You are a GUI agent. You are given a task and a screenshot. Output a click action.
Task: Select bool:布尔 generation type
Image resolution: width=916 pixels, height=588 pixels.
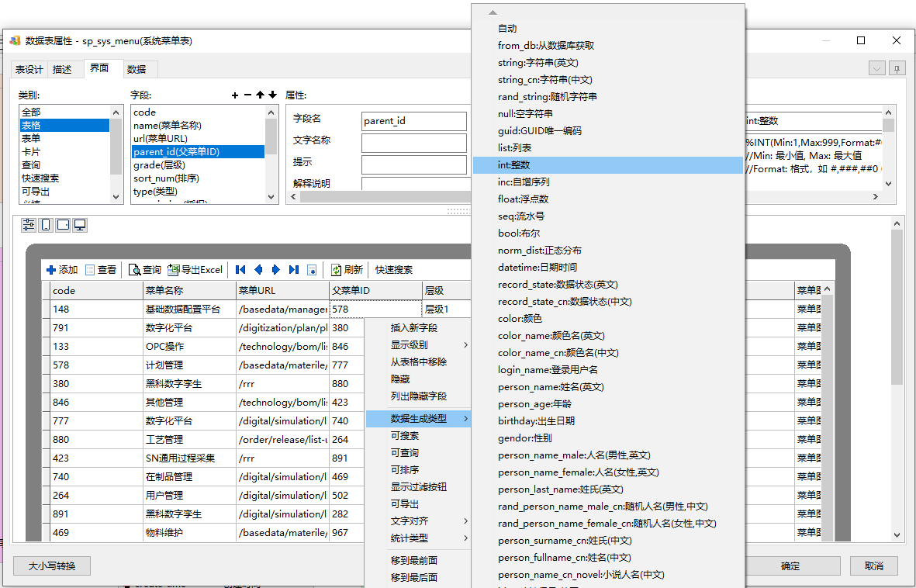(607, 233)
